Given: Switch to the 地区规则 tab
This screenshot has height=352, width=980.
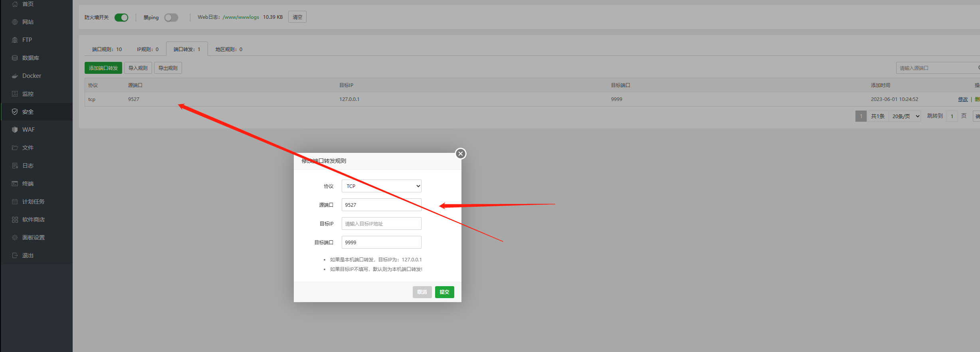Looking at the screenshot, I should coord(229,49).
